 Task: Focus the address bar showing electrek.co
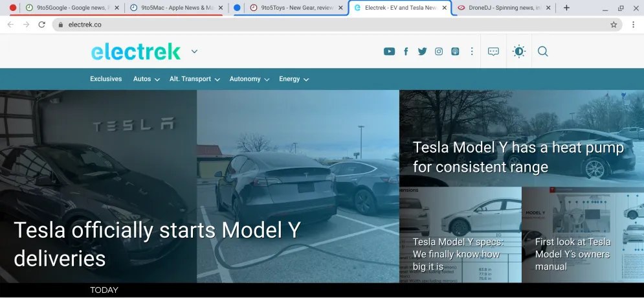click(x=337, y=25)
